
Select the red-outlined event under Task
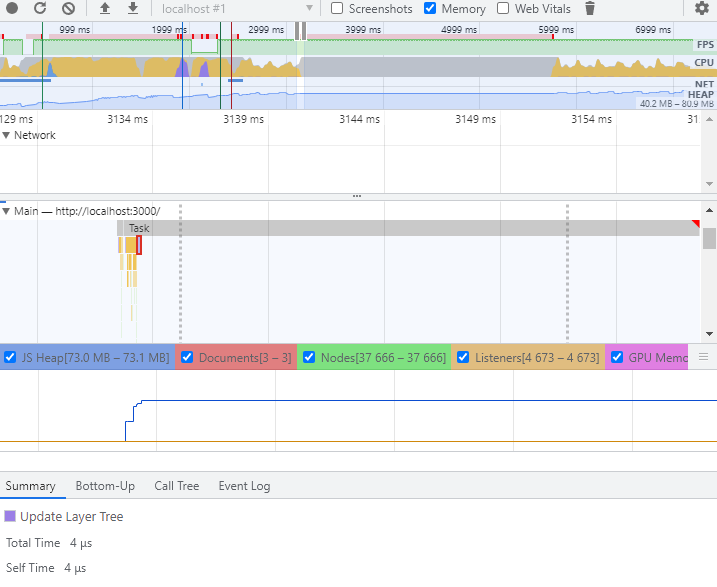[x=139, y=245]
